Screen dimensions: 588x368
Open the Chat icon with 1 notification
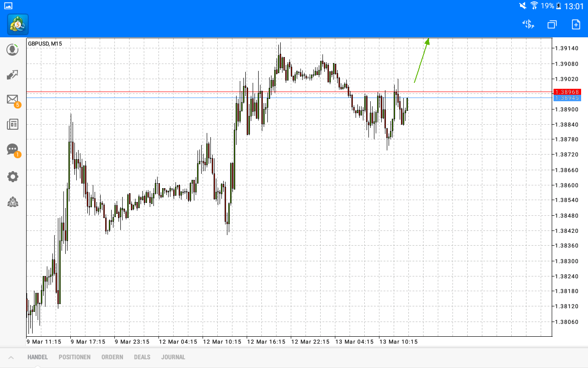[12, 149]
